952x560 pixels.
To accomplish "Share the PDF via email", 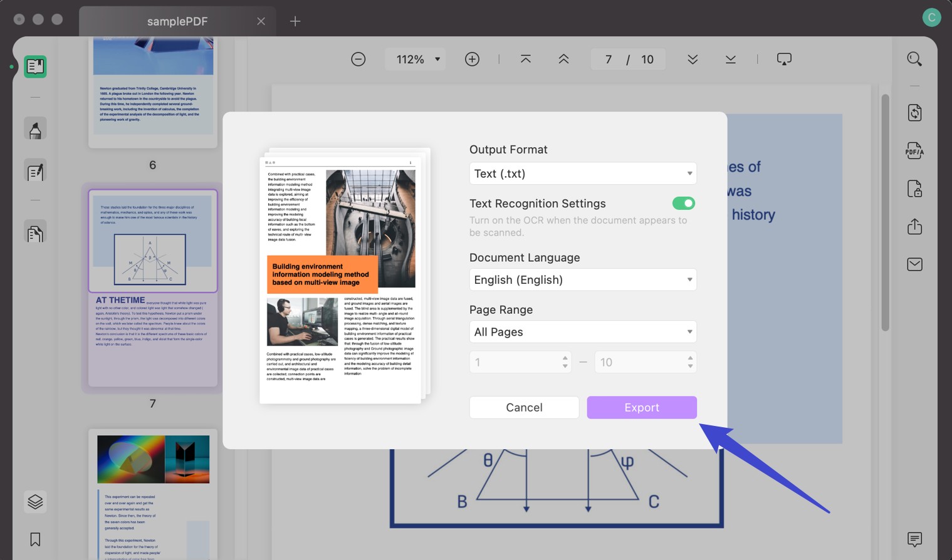I will pos(914,264).
